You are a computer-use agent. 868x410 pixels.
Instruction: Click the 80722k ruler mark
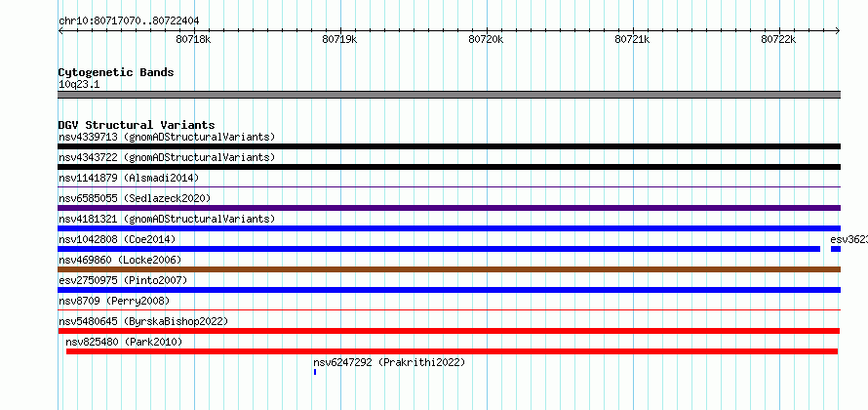[777, 39]
